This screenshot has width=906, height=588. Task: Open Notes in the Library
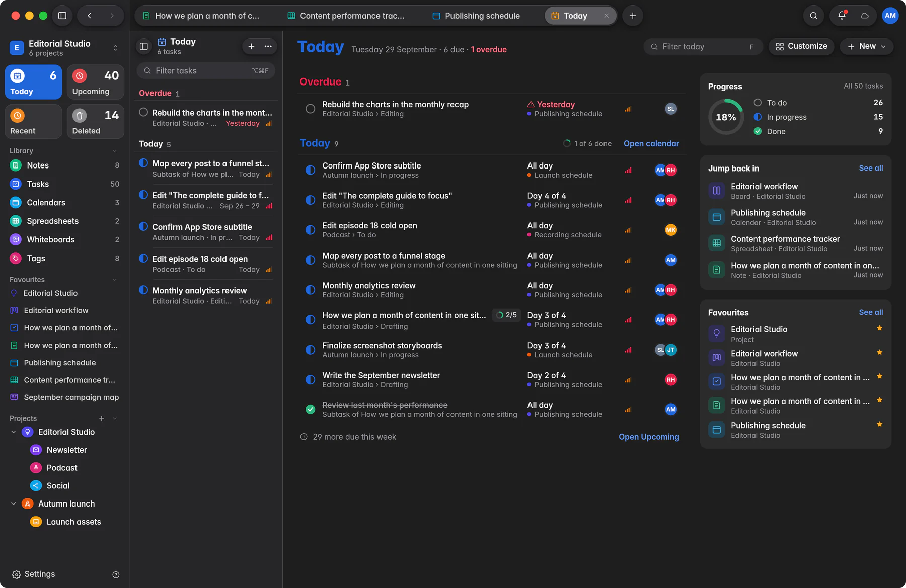(x=64, y=165)
